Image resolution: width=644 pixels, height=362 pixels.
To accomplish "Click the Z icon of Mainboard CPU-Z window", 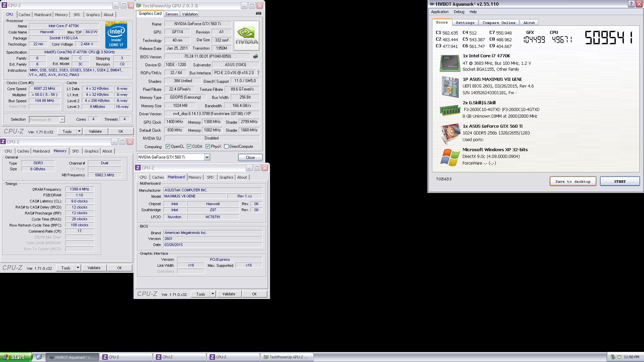I will point(138,168).
